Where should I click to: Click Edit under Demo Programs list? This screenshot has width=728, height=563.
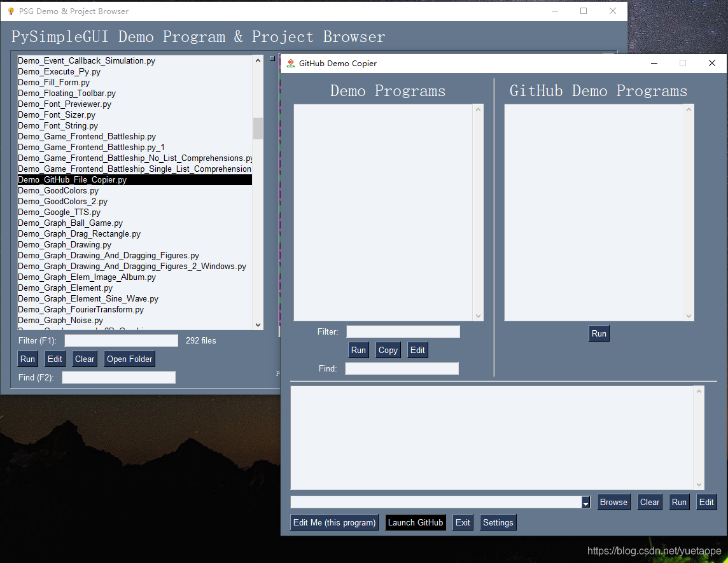417,350
